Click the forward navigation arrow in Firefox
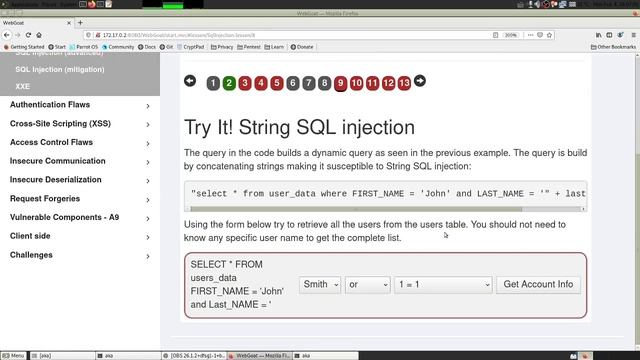 point(18,35)
